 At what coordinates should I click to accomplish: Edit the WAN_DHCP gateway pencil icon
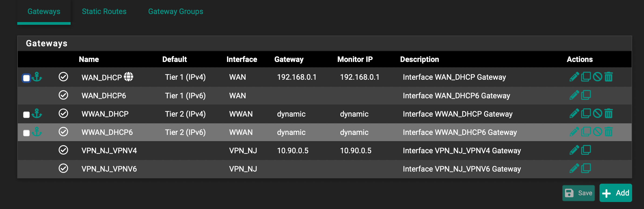pyautogui.click(x=574, y=77)
